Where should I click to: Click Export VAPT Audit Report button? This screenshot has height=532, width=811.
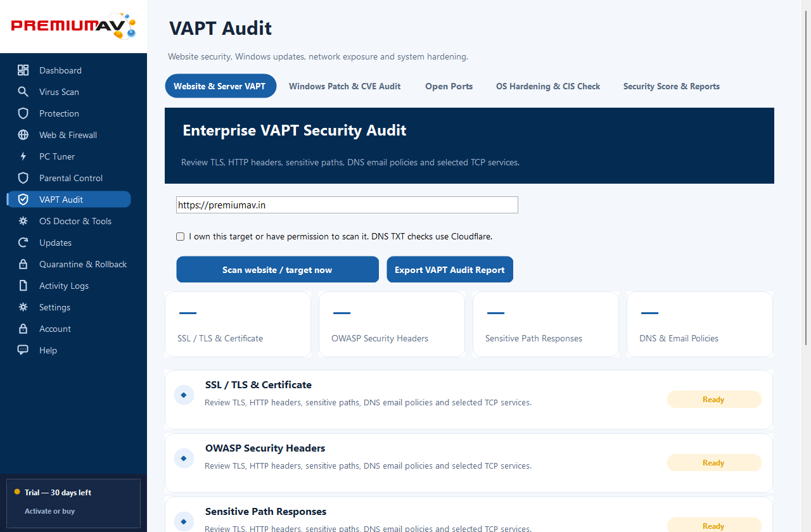(450, 270)
